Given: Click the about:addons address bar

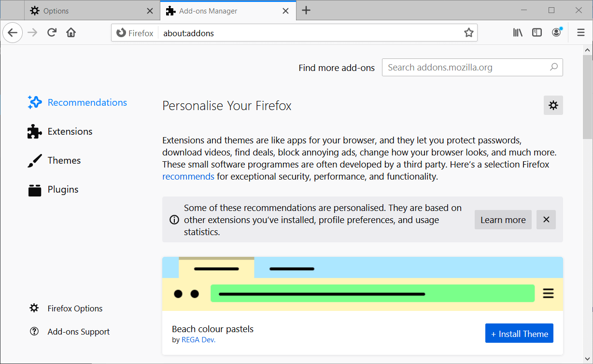Looking at the screenshot, I should click(309, 33).
